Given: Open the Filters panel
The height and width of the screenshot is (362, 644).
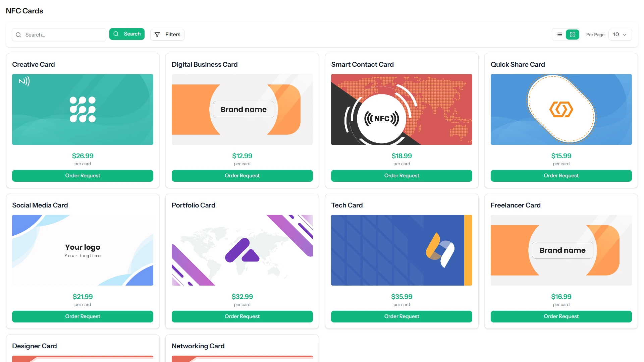Looking at the screenshot, I should click(x=167, y=35).
